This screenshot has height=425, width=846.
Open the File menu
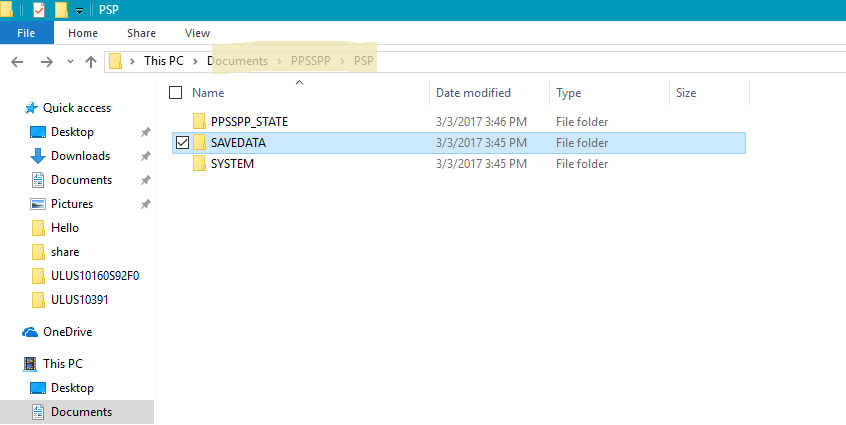click(27, 33)
